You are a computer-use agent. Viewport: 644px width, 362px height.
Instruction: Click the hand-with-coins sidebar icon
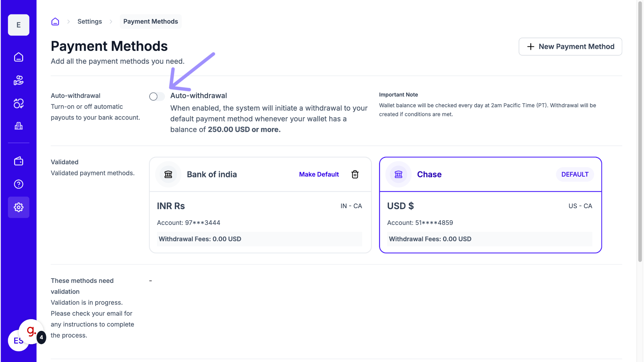tap(18, 80)
